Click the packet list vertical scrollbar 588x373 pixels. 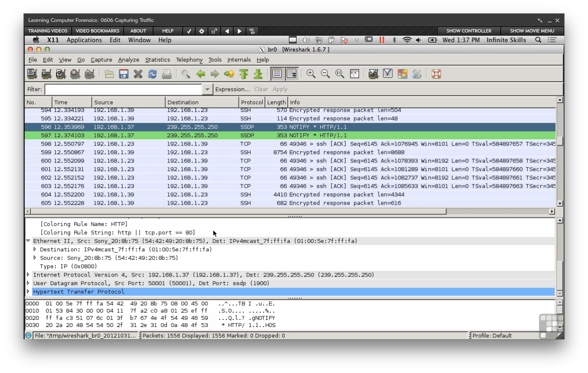(560, 151)
